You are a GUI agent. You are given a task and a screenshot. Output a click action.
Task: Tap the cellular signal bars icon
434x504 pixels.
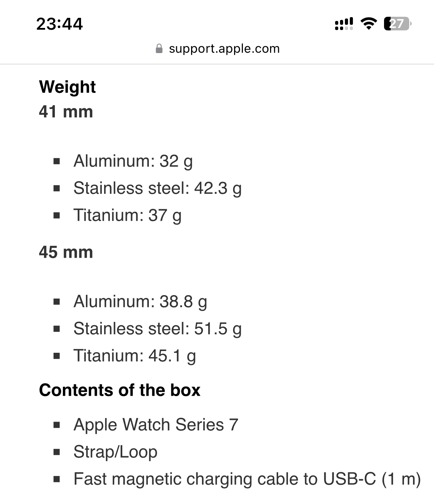[344, 24]
